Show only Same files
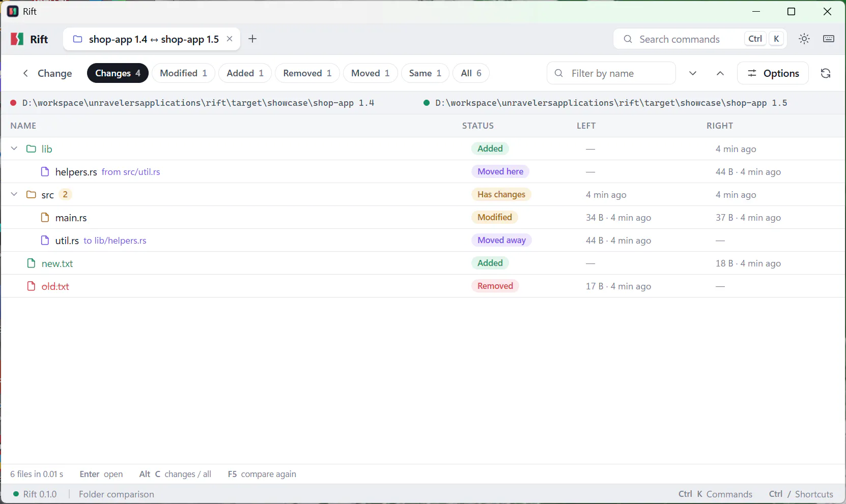The height and width of the screenshot is (504, 846). click(425, 73)
